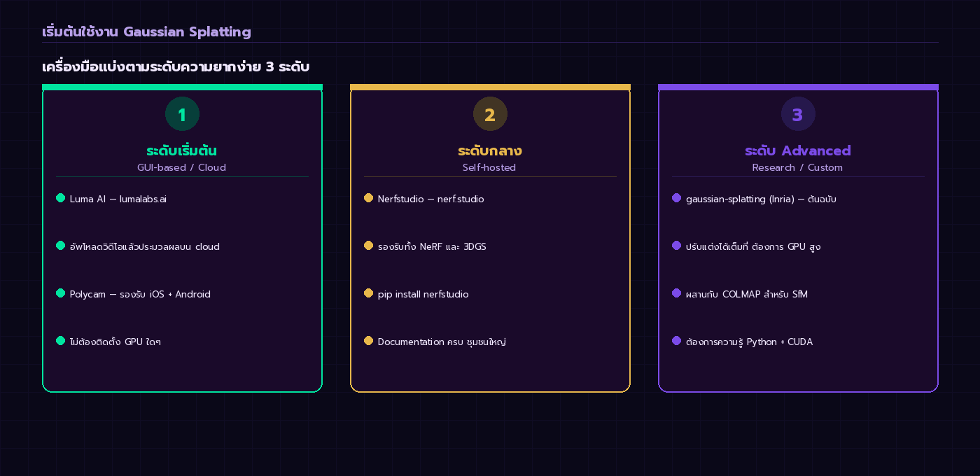Click the green bullet beside Polycam
The height and width of the screenshot is (476, 980).
[60, 293]
